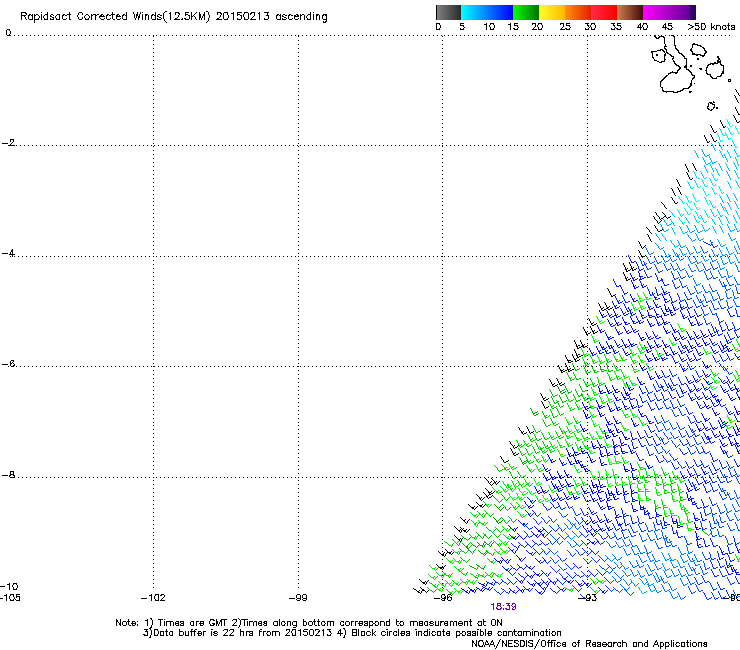Click the 'NOAA/NESDIS/Office of Research and Applications' credit
Screen dimensions: 740x650
589,643
